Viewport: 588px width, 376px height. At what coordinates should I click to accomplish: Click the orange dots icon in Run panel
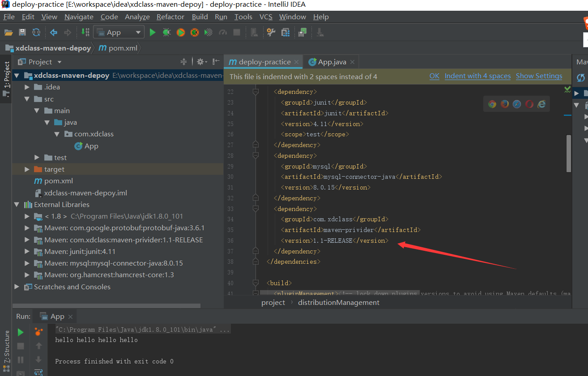(x=39, y=332)
